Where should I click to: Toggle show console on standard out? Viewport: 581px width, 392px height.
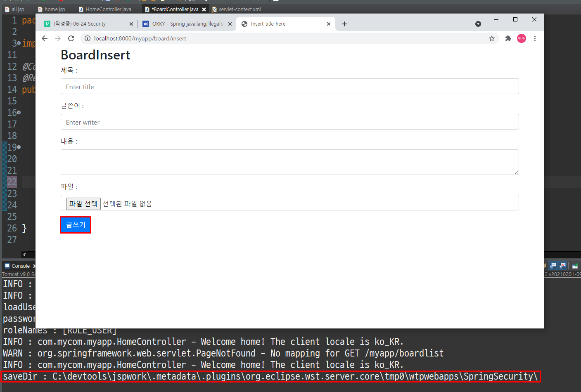553,266
